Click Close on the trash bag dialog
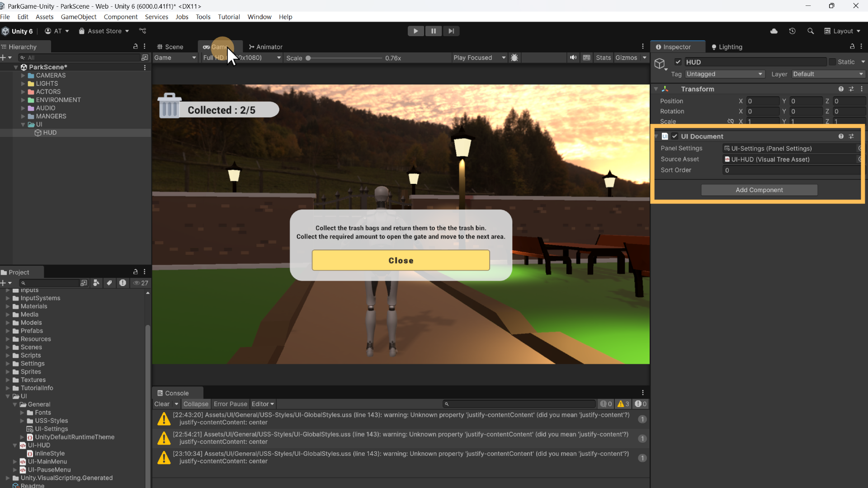The height and width of the screenshot is (488, 868). (x=401, y=260)
